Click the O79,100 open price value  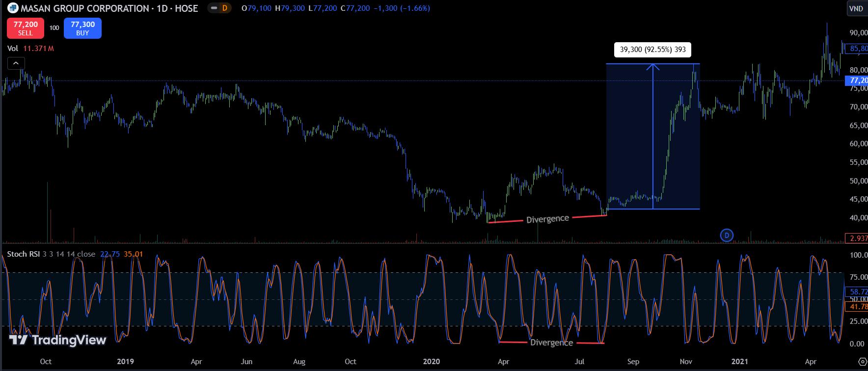256,8
